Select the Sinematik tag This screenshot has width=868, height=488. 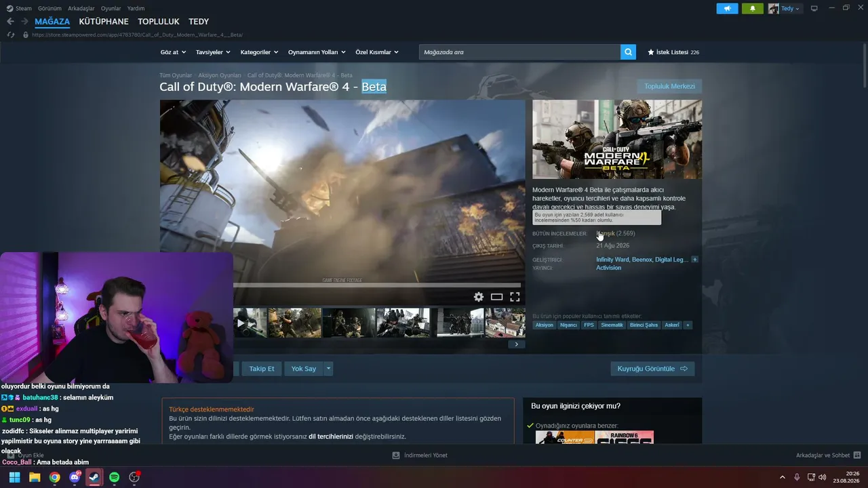tap(612, 325)
